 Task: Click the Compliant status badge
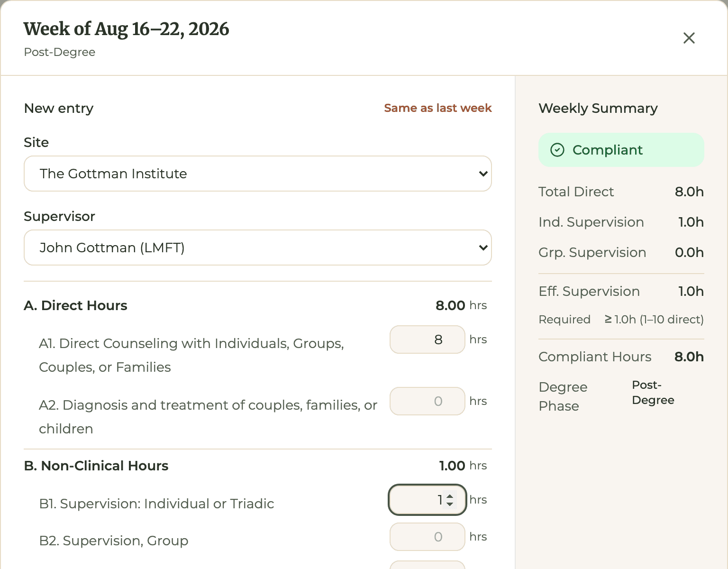coord(621,150)
